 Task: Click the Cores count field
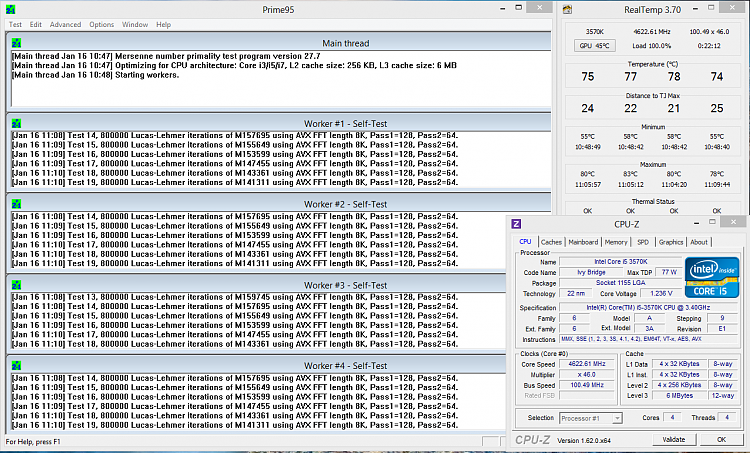click(x=672, y=418)
